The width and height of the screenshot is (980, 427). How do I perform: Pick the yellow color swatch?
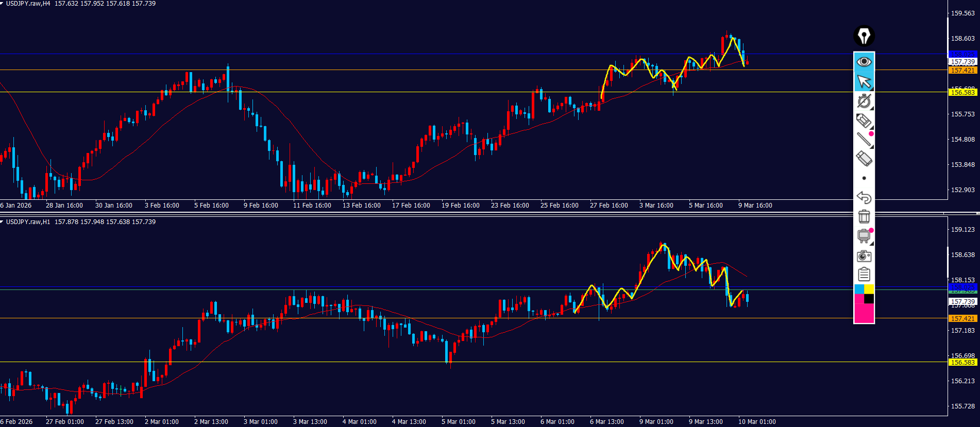click(869, 289)
